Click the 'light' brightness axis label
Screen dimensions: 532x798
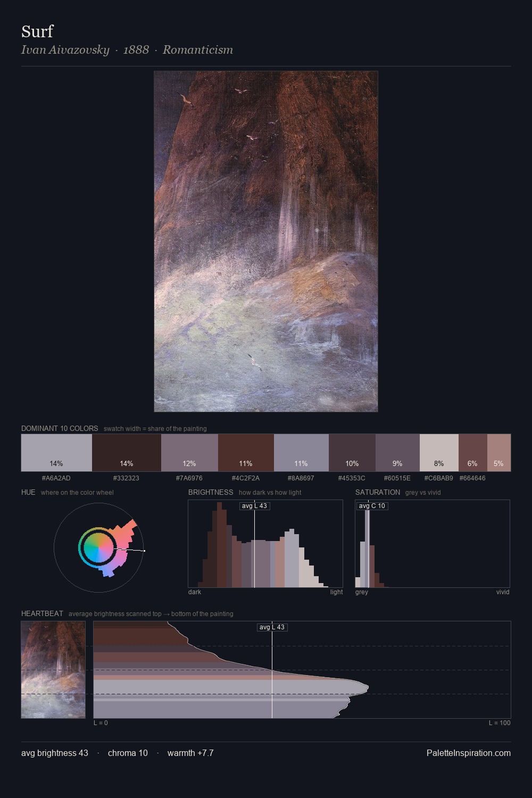pyautogui.click(x=336, y=592)
